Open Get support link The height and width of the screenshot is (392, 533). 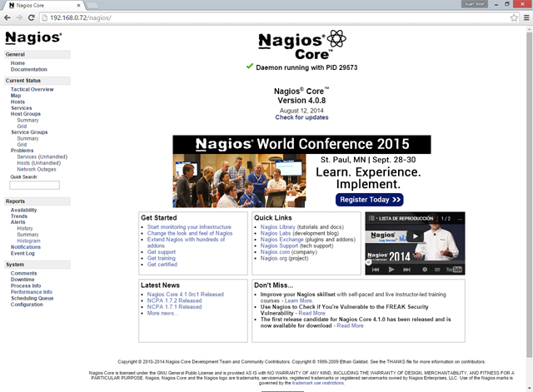tap(162, 252)
